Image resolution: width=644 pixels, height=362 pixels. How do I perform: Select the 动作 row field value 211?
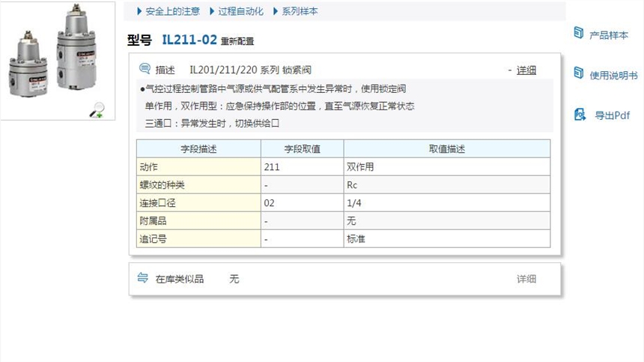[x=272, y=167]
